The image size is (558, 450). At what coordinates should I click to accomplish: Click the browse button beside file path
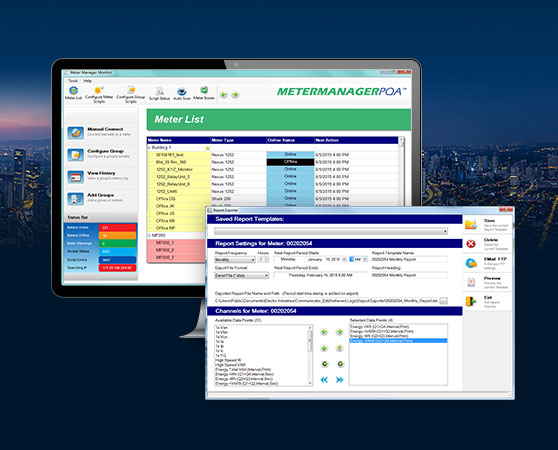[443, 301]
